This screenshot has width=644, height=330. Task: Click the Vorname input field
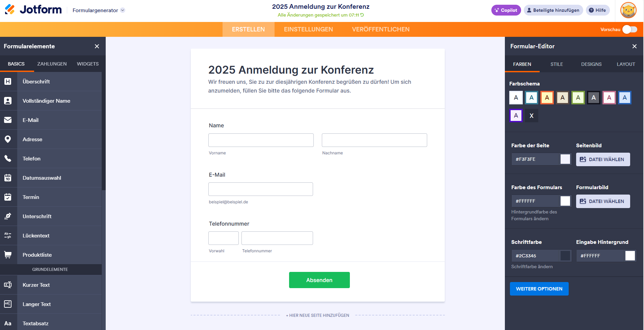pos(261,140)
